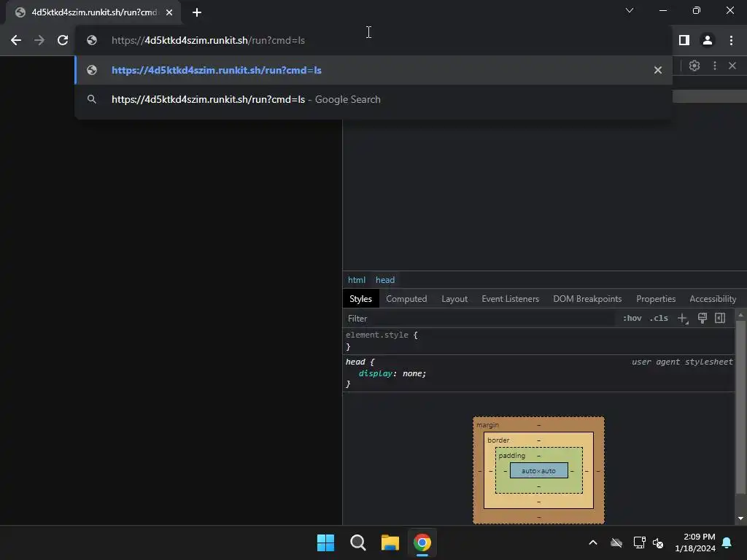Click the muted volume tray icon
Viewport: 747px width, 560px height.
pyautogui.click(x=658, y=542)
